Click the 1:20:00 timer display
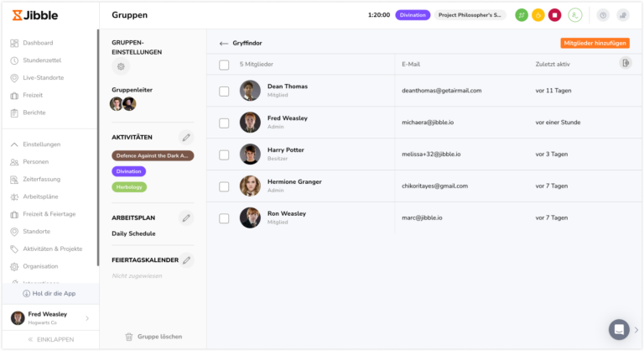This screenshot has width=644, height=351. pos(379,15)
